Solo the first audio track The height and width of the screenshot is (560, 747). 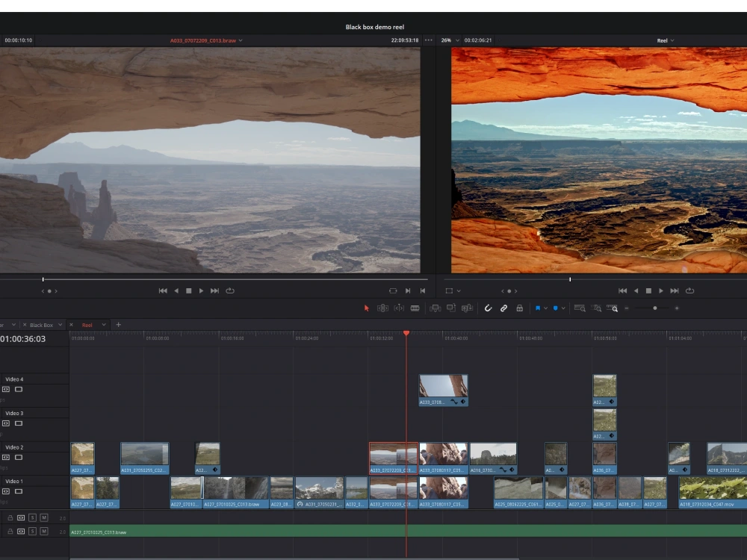[x=32, y=517]
